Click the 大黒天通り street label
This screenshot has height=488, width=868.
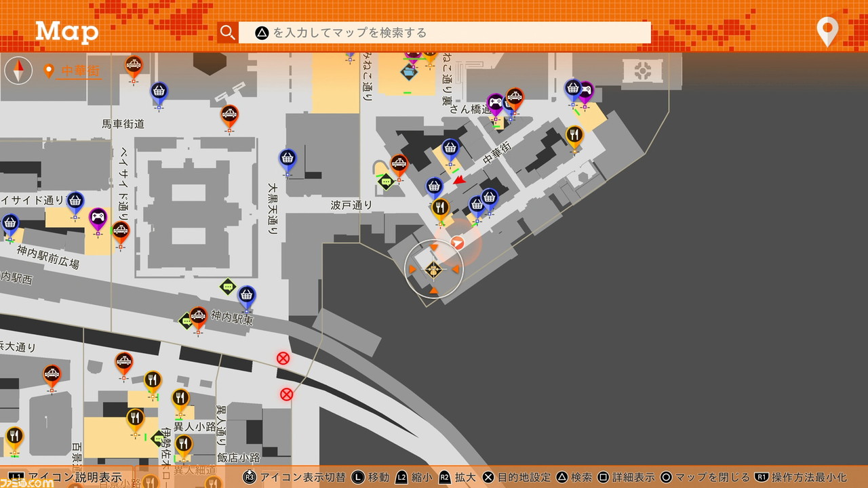pos(272,209)
